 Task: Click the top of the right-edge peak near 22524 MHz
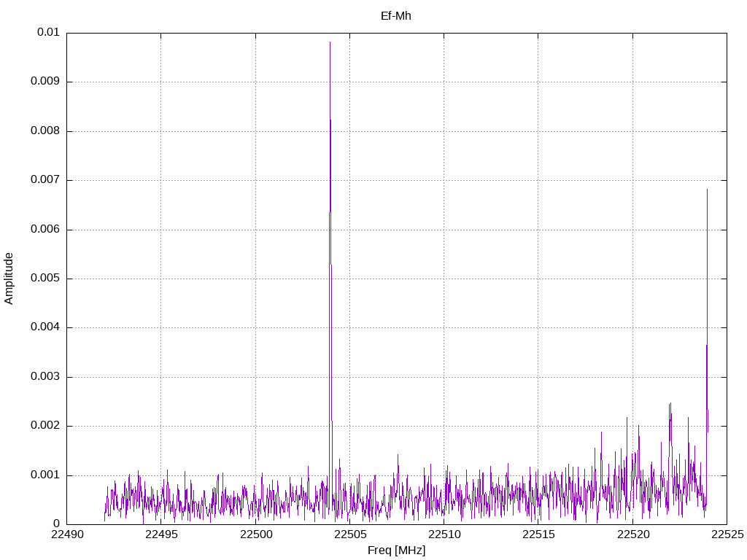point(707,190)
